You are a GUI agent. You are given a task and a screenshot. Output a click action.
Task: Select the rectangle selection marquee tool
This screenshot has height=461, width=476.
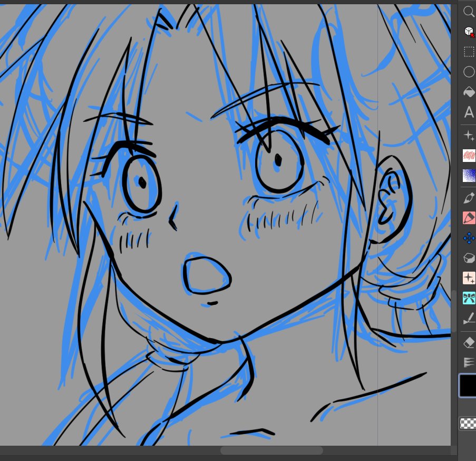pos(469,52)
